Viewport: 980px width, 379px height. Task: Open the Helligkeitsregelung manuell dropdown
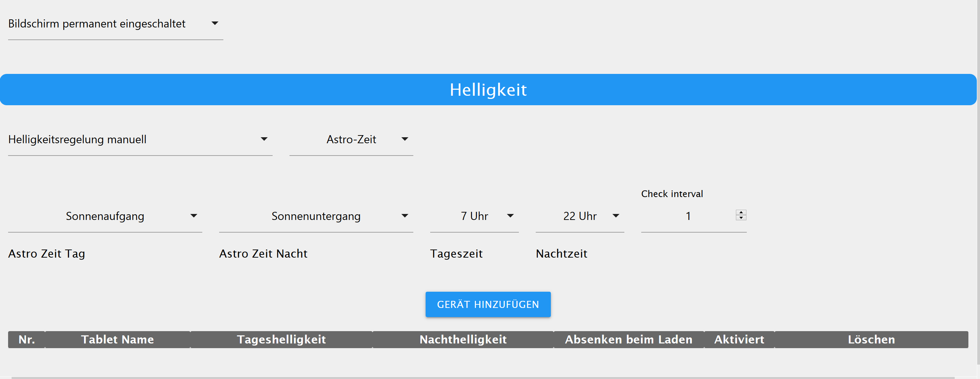pos(140,139)
